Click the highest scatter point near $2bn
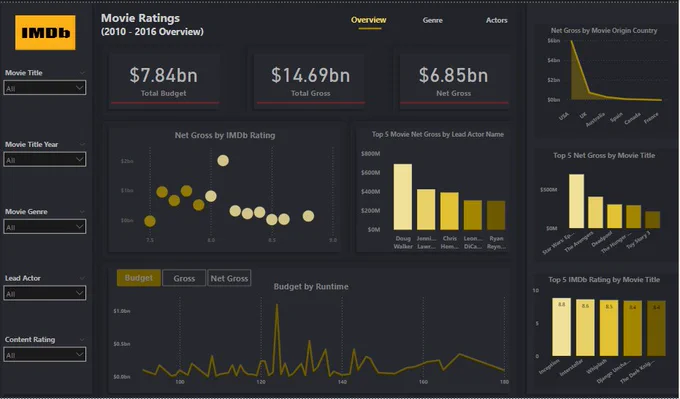Screen dimensions: 680x399 [x=223, y=160]
